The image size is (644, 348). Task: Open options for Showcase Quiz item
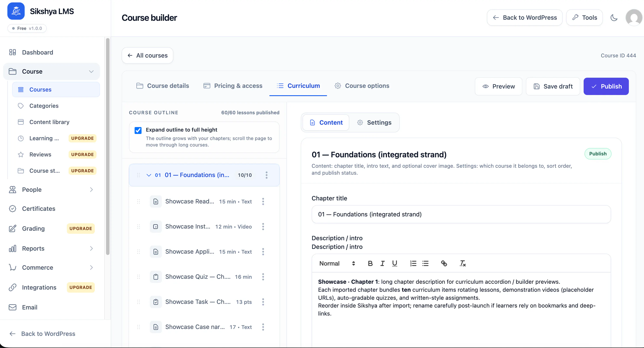click(263, 277)
